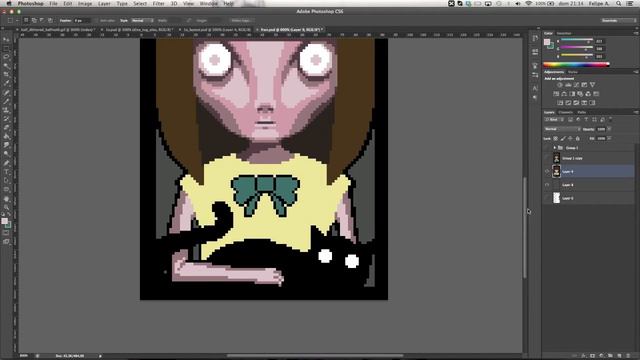Open the Image menu
The width and height of the screenshot is (640, 360).
click(x=85, y=4)
